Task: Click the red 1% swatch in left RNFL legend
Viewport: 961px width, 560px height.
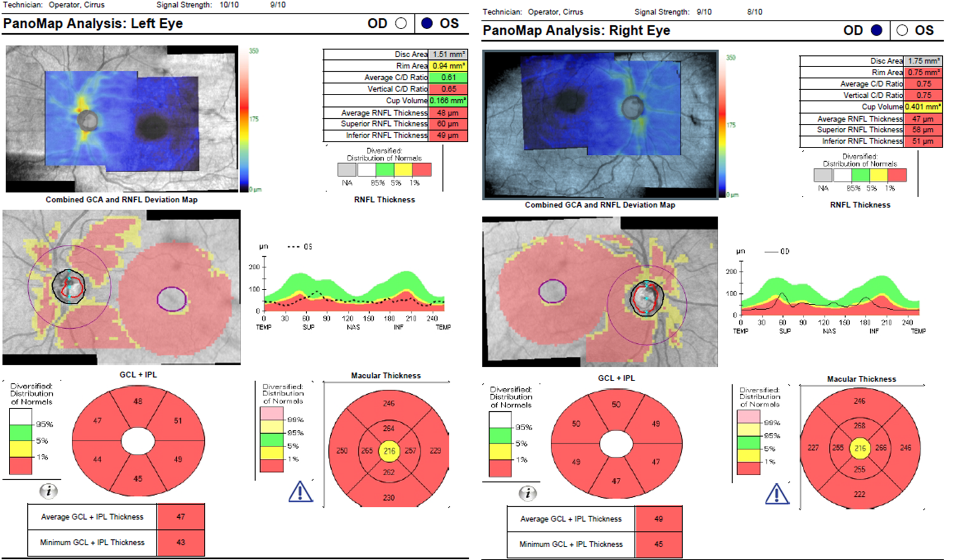Action: click(422, 170)
